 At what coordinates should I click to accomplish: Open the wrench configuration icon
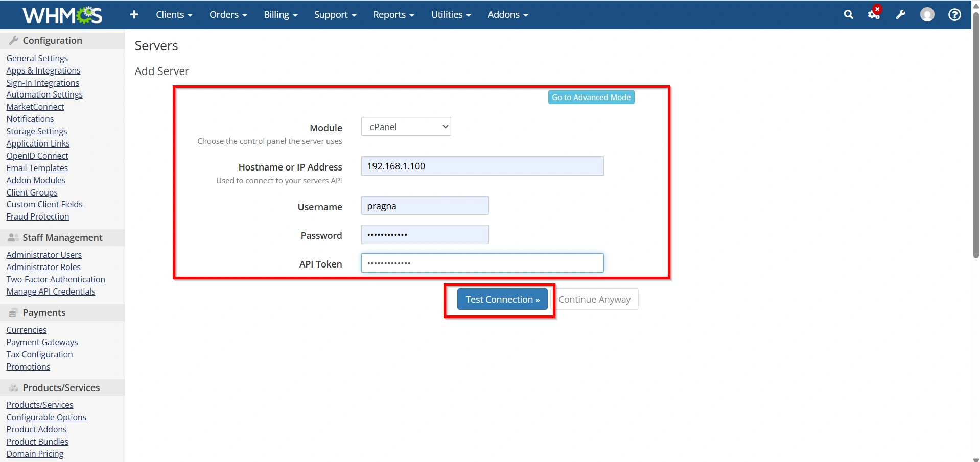coord(901,15)
